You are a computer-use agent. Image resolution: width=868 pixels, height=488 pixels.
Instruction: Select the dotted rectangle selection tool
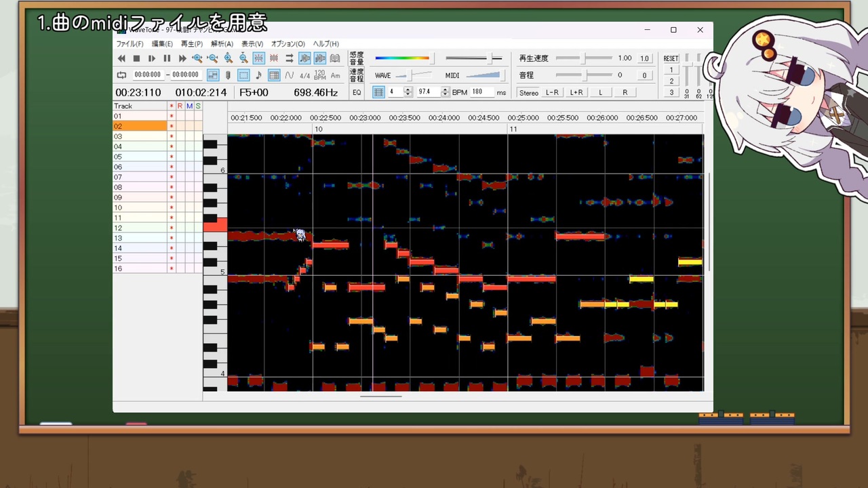pos(243,75)
